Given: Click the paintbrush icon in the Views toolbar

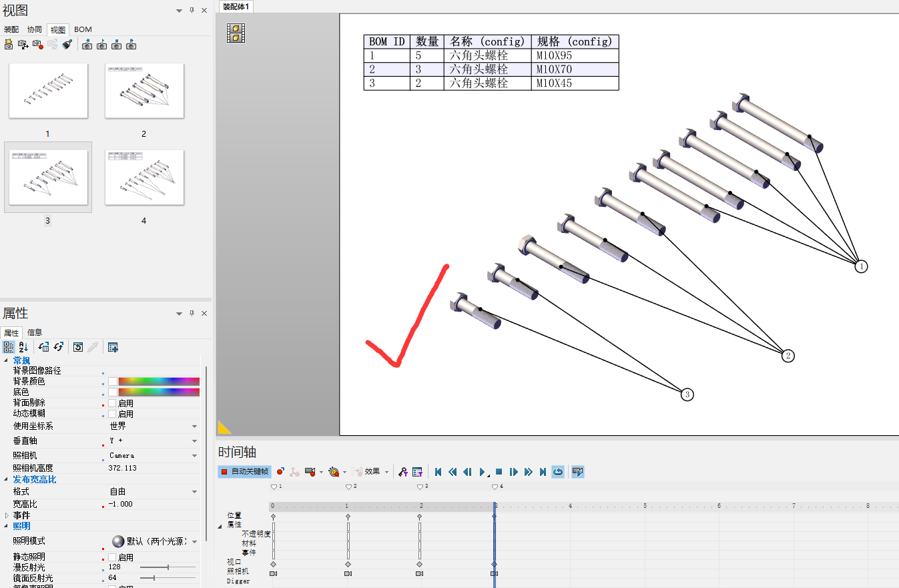Looking at the screenshot, I should pyautogui.click(x=67, y=45).
